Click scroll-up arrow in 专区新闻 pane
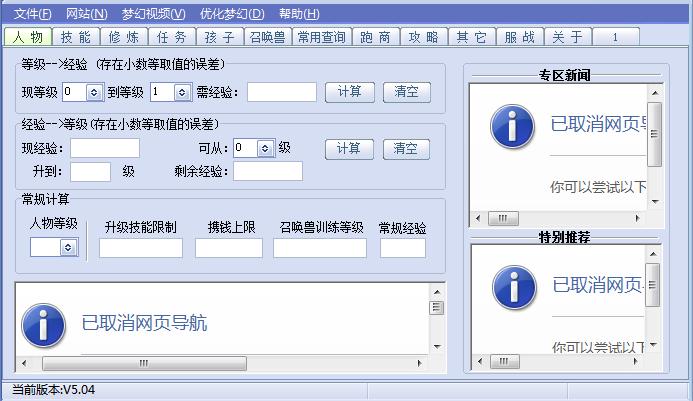The height and width of the screenshot is (401, 693). click(x=655, y=93)
